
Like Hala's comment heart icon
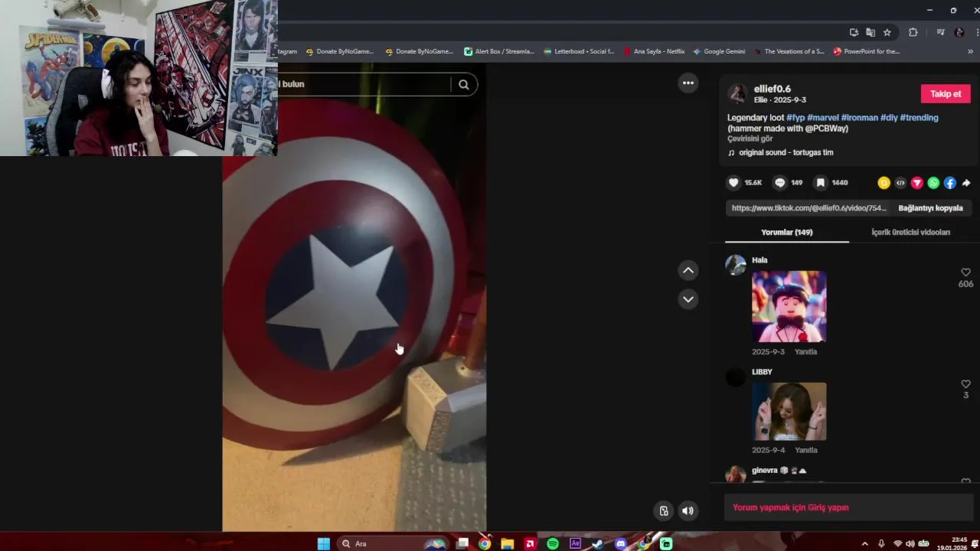pos(965,272)
